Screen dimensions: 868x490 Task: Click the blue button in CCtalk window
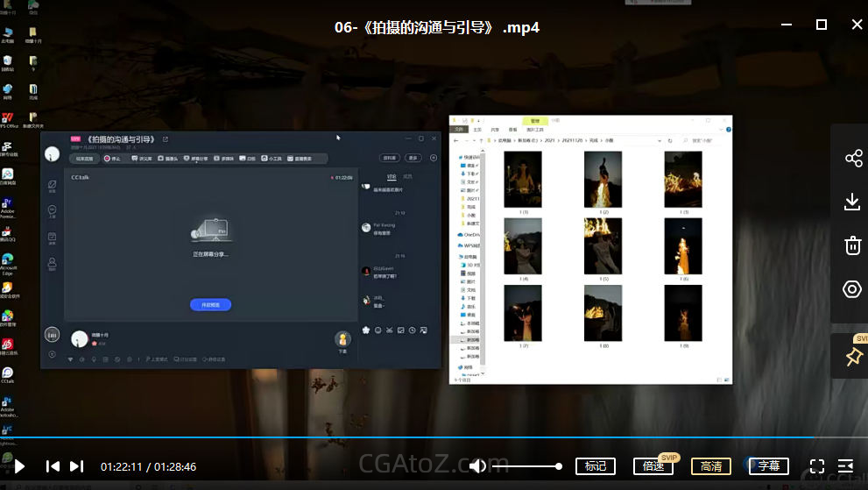(210, 304)
